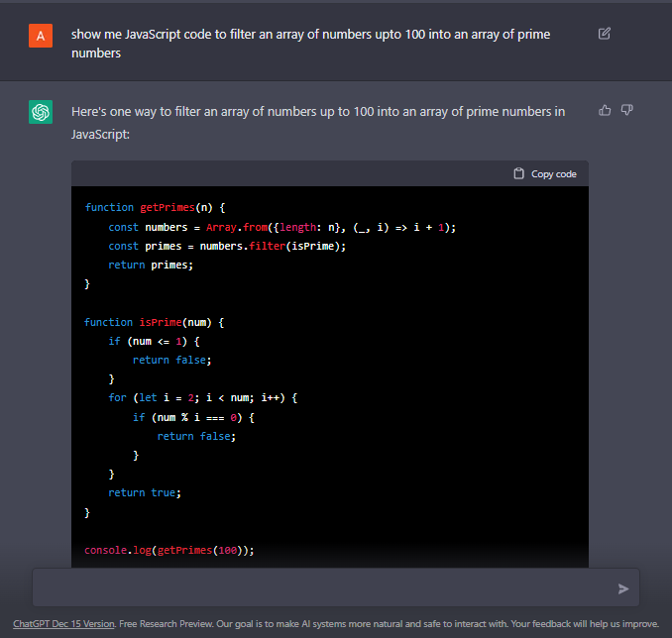
Task: Click the 'function getPrimes(n)' declaration line
Action: click(156, 207)
